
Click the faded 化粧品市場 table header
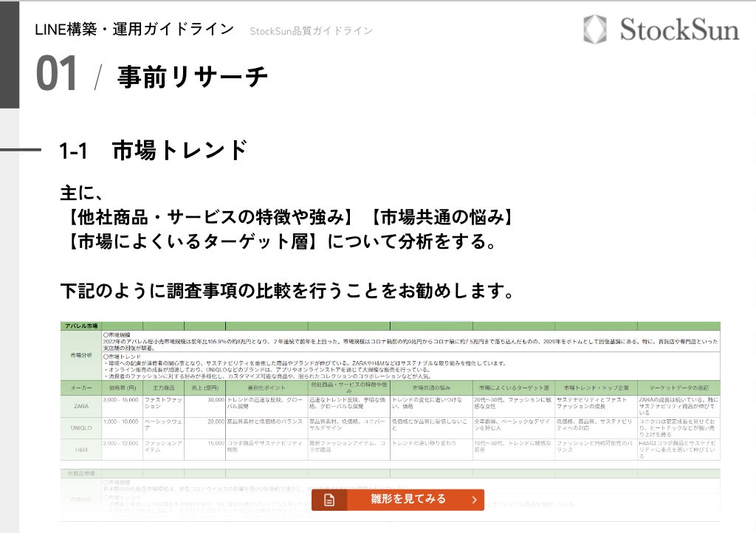(x=81, y=474)
